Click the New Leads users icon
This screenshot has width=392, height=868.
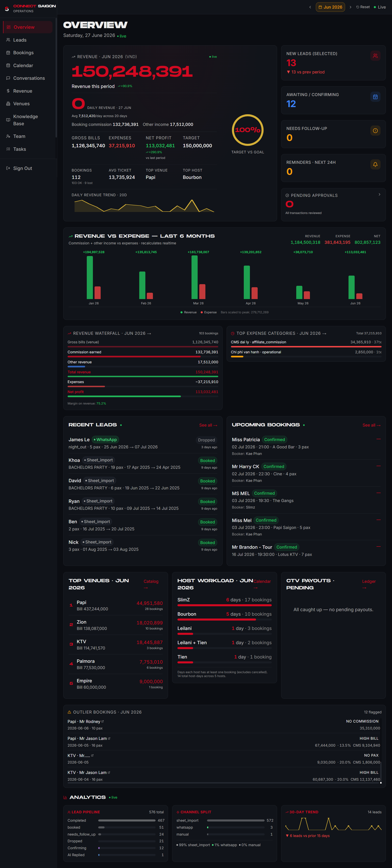[375, 56]
